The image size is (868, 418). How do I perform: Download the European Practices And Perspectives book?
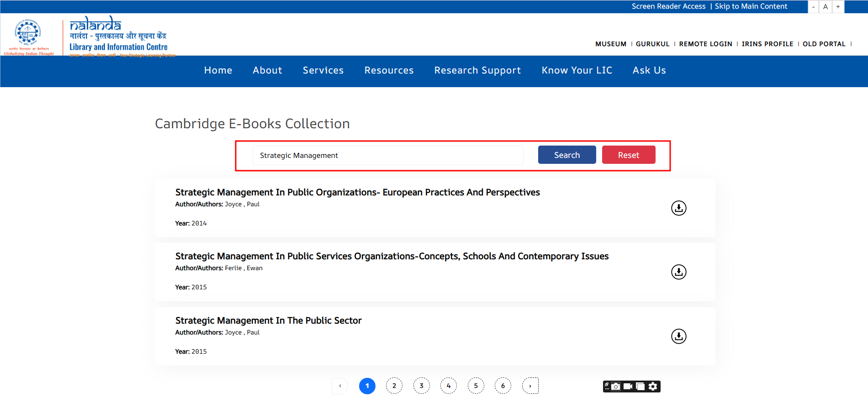(678, 208)
